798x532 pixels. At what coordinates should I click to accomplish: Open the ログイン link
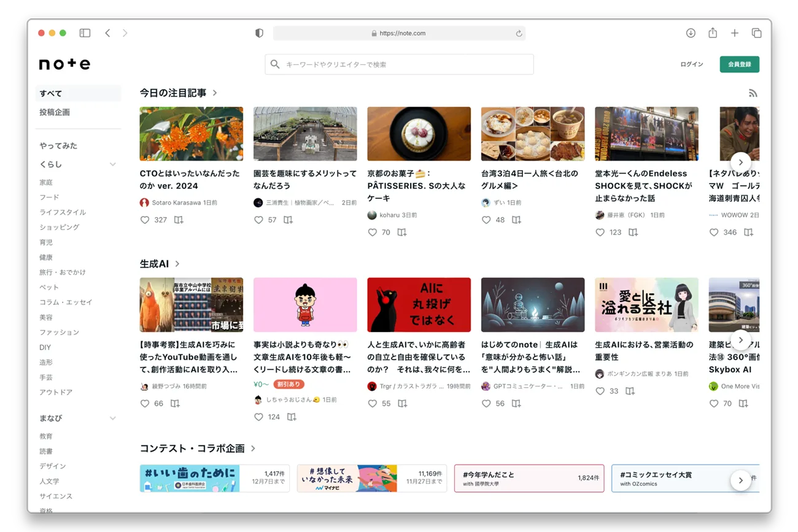click(691, 64)
